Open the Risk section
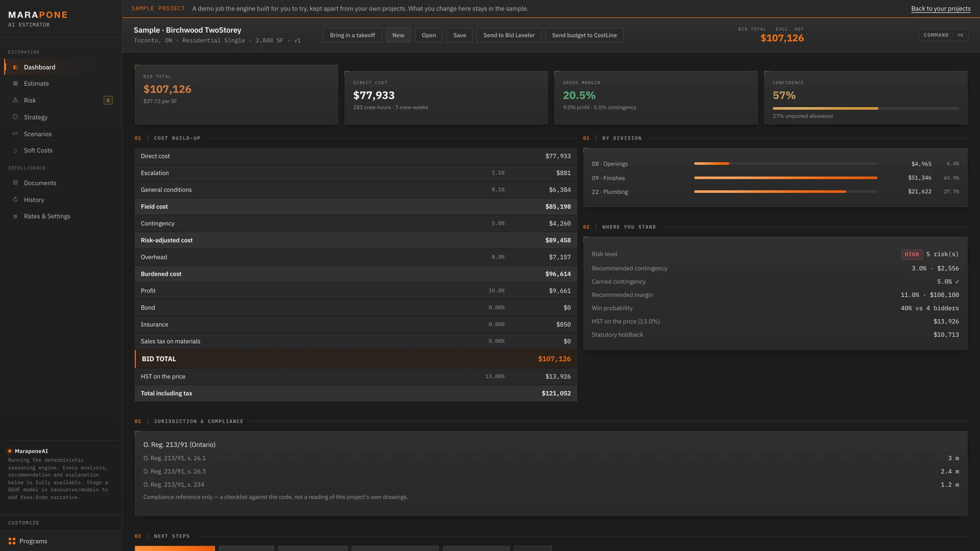Viewport: 980px width, 551px height. tap(61, 100)
